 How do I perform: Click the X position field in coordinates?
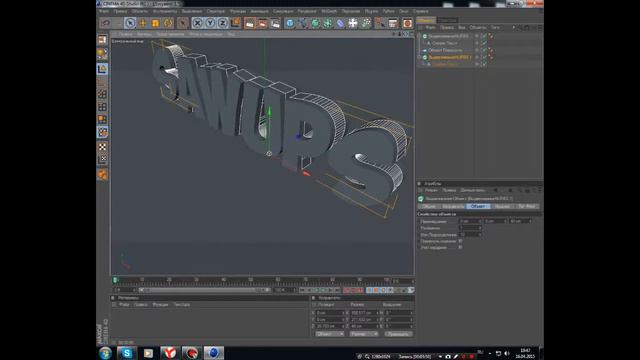point(330,313)
